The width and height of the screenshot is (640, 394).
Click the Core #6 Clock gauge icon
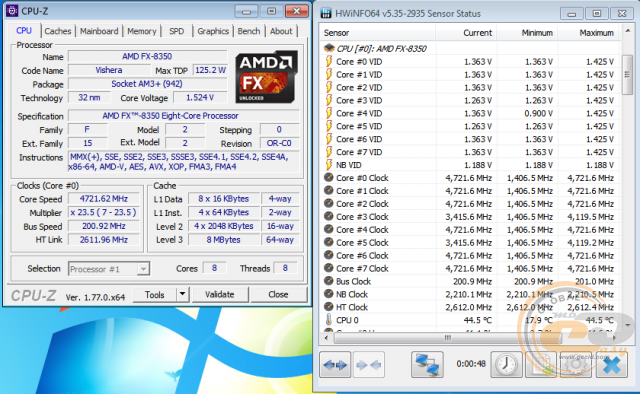(x=329, y=255)
